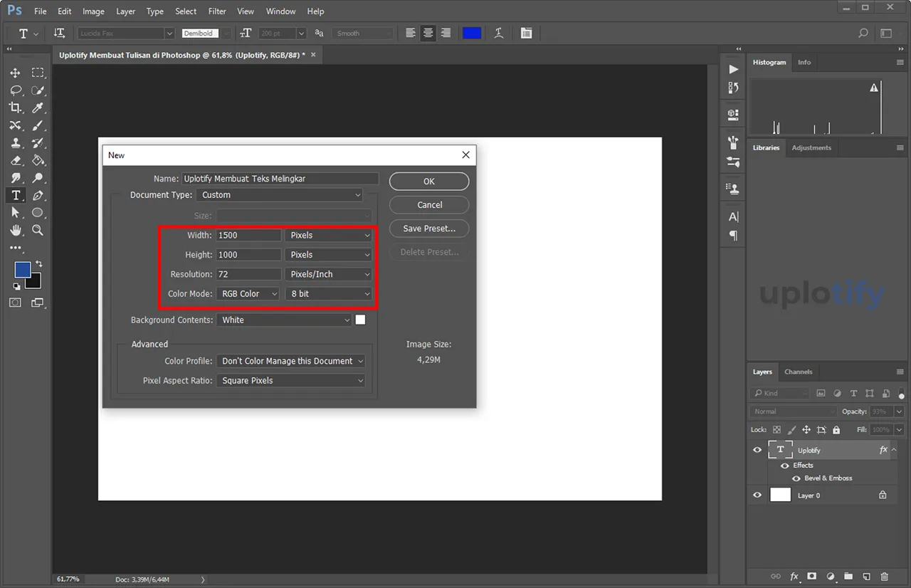Open the Pixel Aspect Ratio dropdown
This screenshot has height=588, width=911.
tap(290, 381)
